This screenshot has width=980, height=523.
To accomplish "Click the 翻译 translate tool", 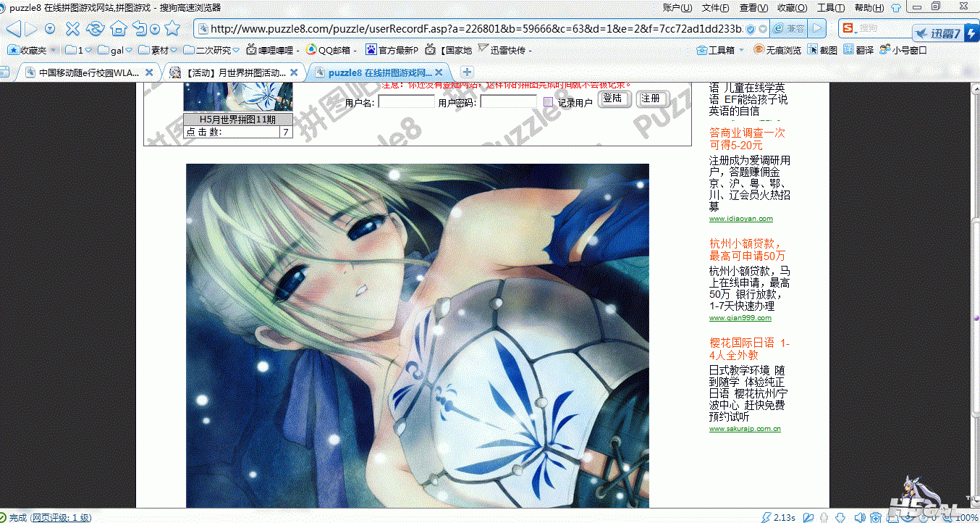I will pos(858,50).
